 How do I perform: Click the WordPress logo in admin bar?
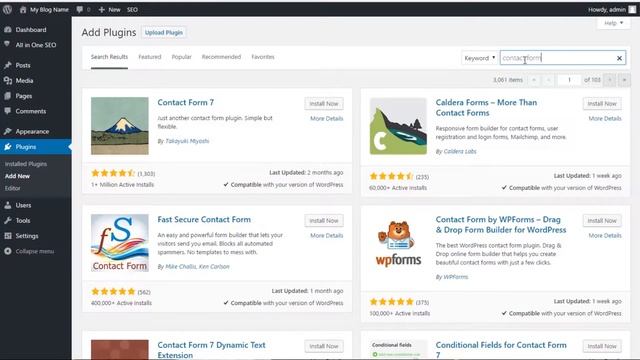(x=7, y=9)
